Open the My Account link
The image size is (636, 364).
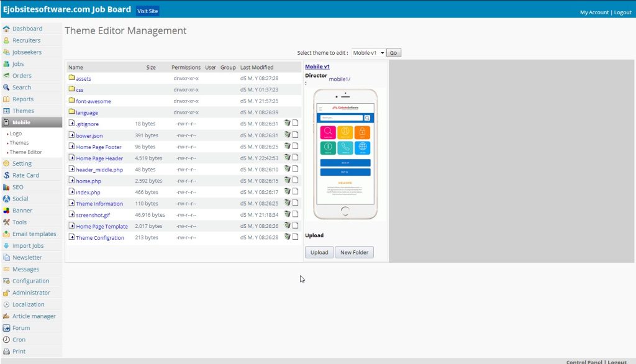594,12
